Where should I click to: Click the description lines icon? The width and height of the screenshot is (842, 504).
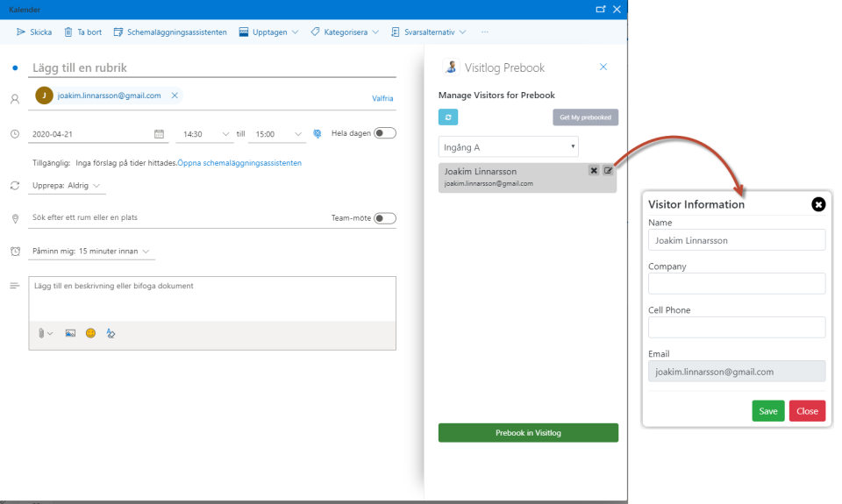15,286
